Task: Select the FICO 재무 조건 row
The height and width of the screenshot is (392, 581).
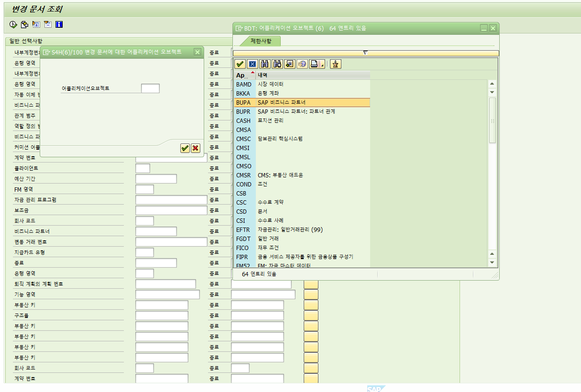Action: (x=302, y=248)
